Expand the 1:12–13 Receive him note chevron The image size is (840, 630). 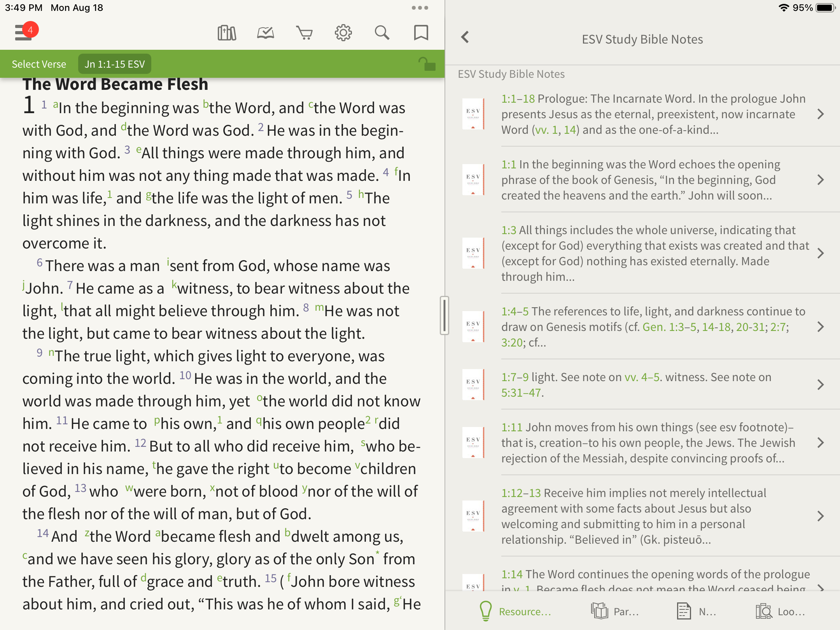click(x=821, y=516)
